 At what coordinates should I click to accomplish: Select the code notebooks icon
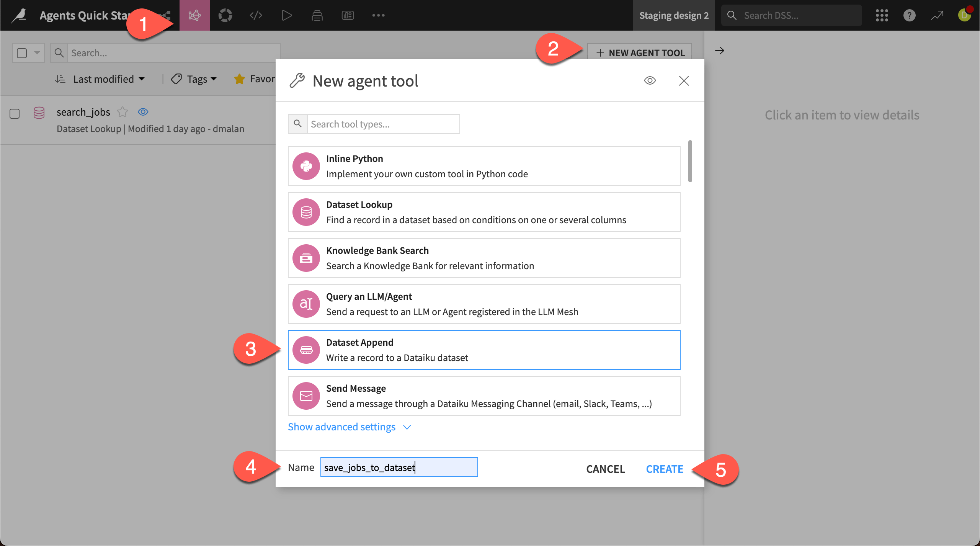tap(256, 15)
